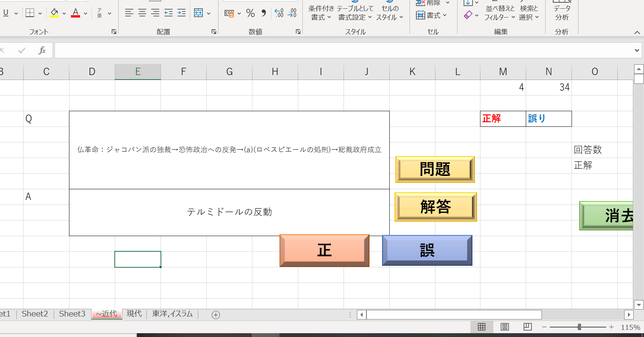644x337 pixels.
Task: Apply percent style formatting
Action: point(251,13)
